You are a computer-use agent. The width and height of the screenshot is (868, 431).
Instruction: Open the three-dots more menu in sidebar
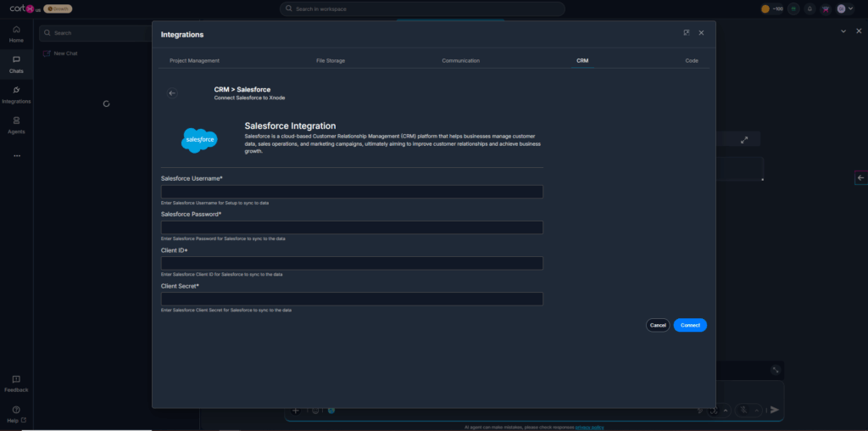[17, 155]
